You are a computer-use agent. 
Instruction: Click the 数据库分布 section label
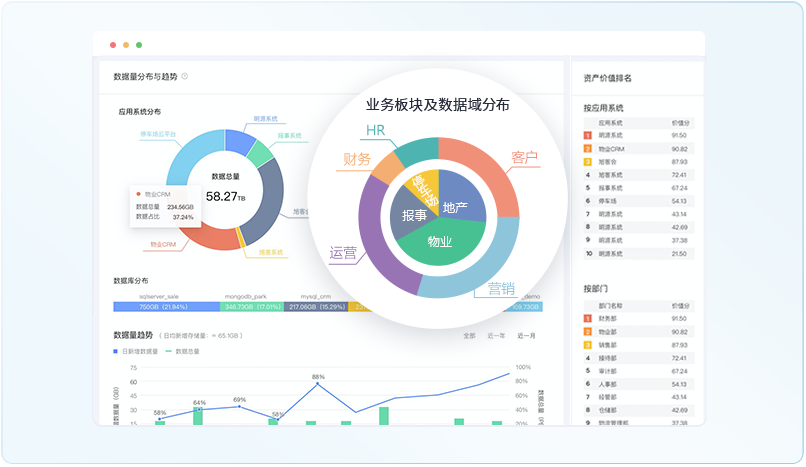pyautogui.click(x=131, y=281)
